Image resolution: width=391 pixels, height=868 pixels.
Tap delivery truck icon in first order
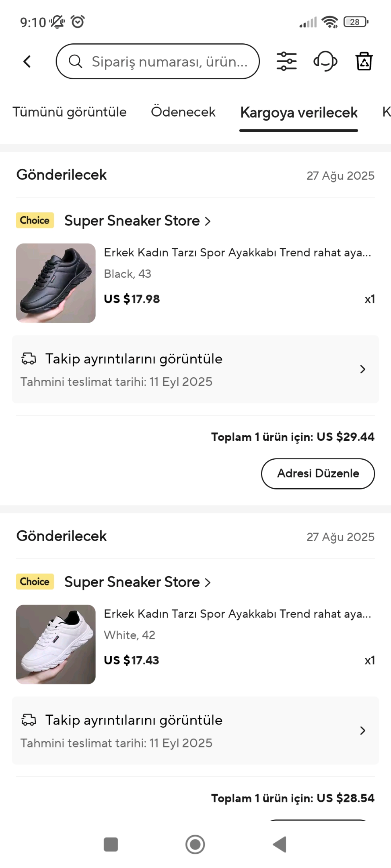(x=29, y=358)
